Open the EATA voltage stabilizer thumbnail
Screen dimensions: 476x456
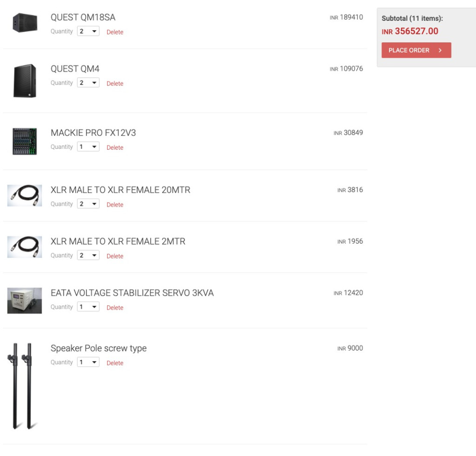coord(25,300)
